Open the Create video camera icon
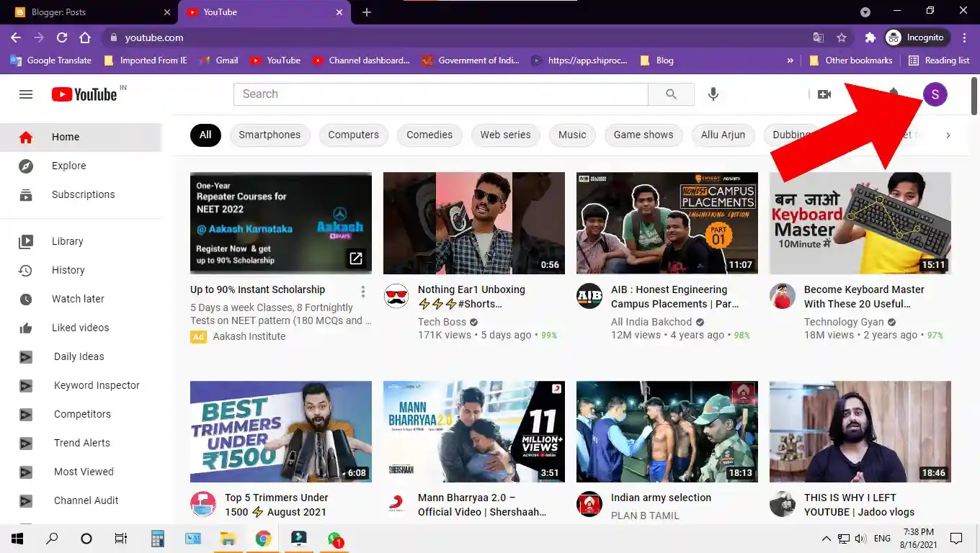This screenshot has height=553, width=980. tap(824, 94)
